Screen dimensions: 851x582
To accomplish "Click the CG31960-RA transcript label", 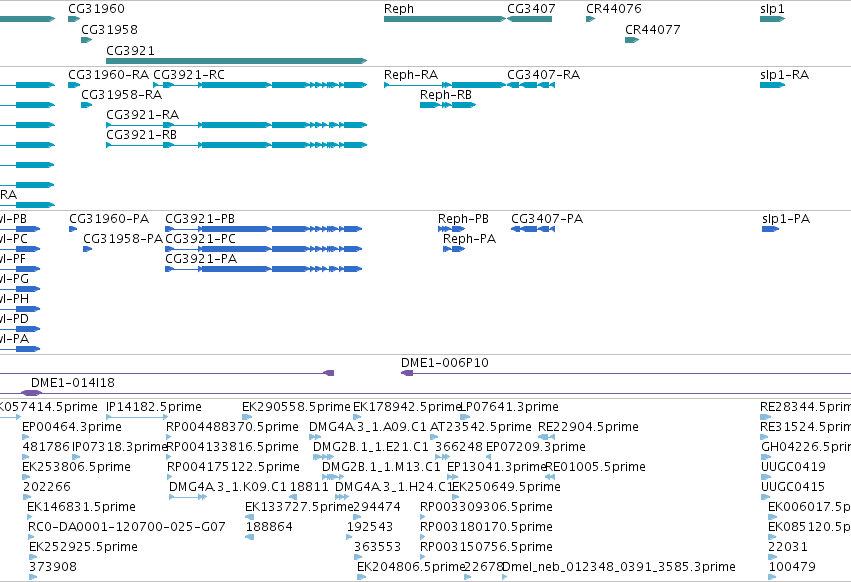I will click(x=109, y=74).
